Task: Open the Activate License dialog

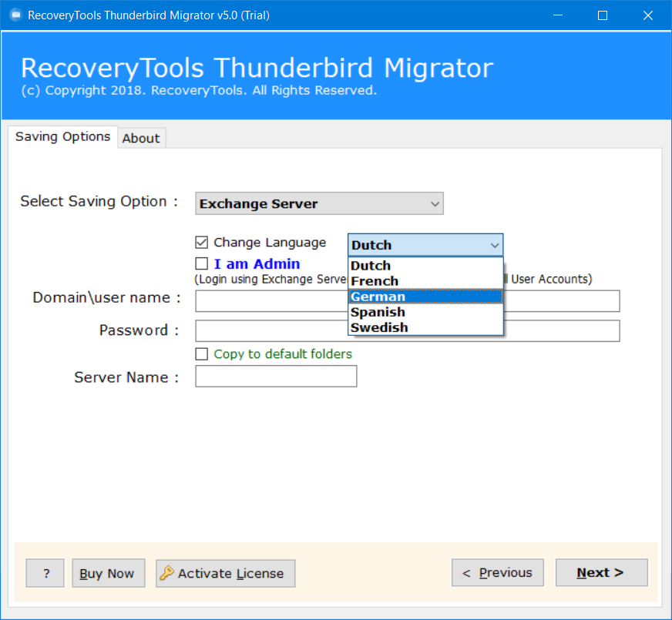Action: click(x=226, y=573)
